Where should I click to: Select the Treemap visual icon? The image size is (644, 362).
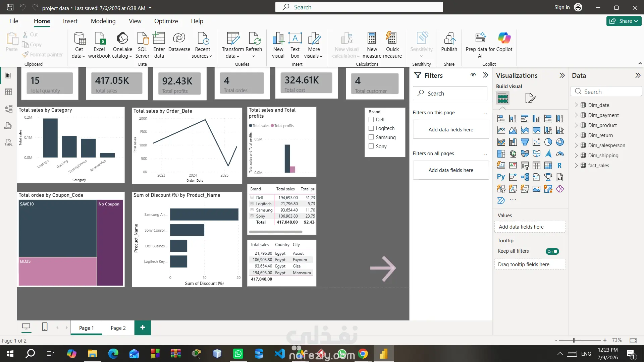point(501,154)
